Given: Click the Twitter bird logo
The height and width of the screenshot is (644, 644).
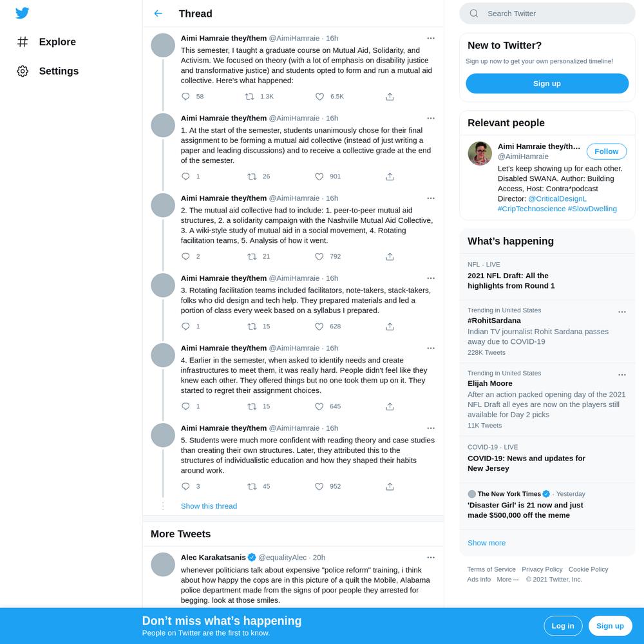Looking at the screenshot, I should coord(22,13).
